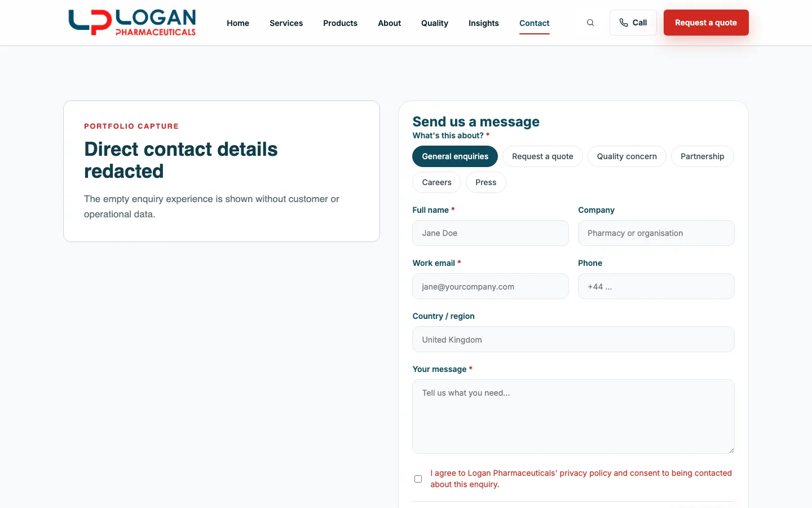Select the Press topic chip
Viewport: 812px width, 508px height.
click(x=486, y=182)
